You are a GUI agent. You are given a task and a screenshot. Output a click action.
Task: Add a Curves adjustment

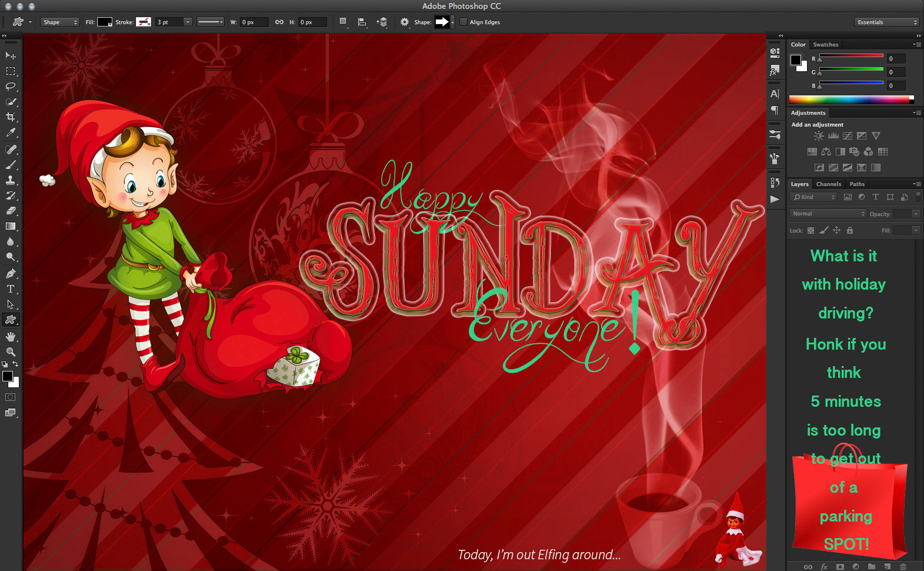[848, 136]
